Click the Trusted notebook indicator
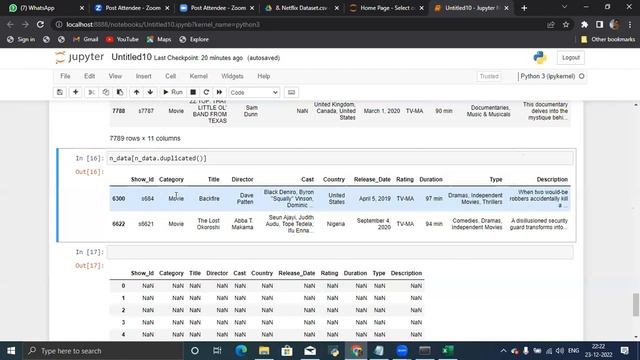This screenshot has height=360, width=640. click(489, 76)
